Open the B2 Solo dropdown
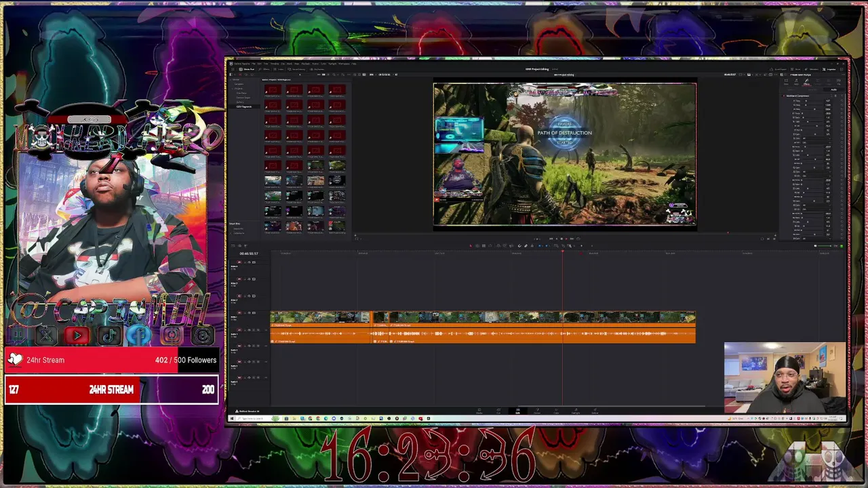 (x=816, y=172)
